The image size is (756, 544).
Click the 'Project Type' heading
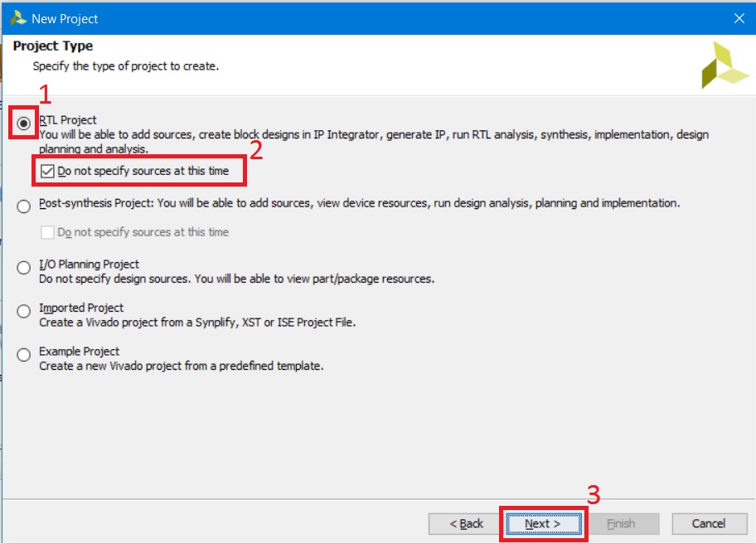pos(53,46)
